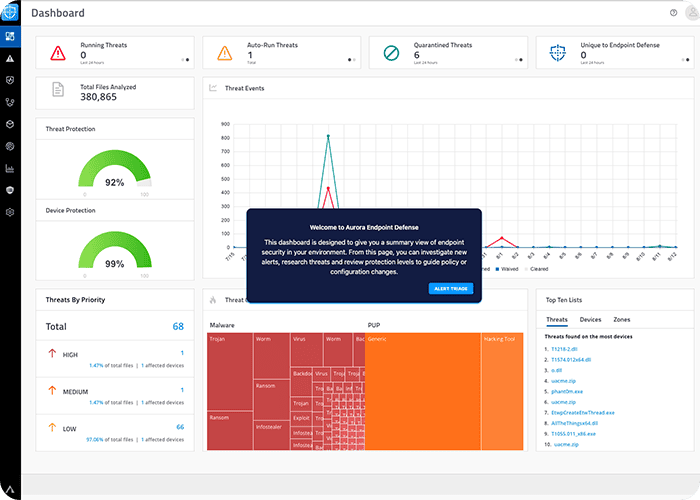Screen dimensions: 700x500
Task: Open the user profile avatar
Action: click(692, 13)
